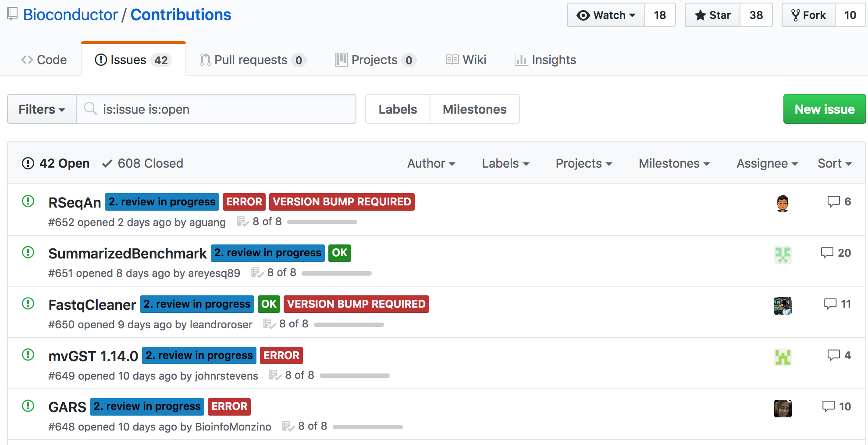Open the Sort dropdown

point(835,163)
